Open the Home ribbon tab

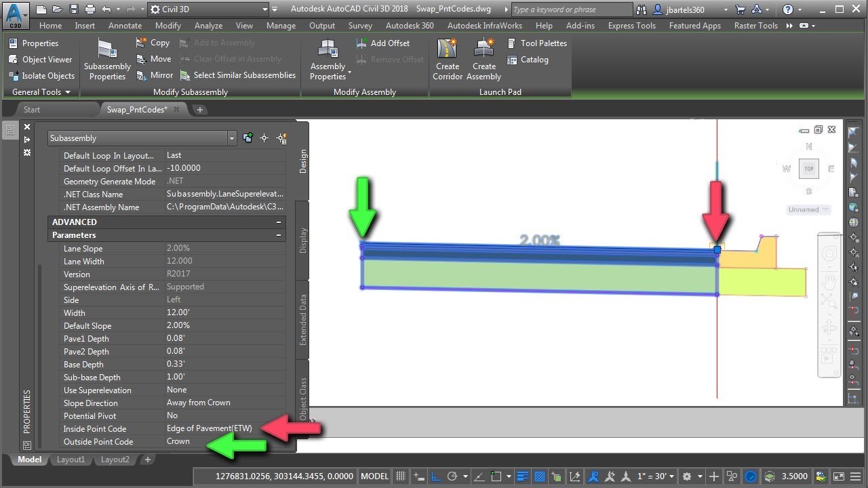[x=51, y=26]
